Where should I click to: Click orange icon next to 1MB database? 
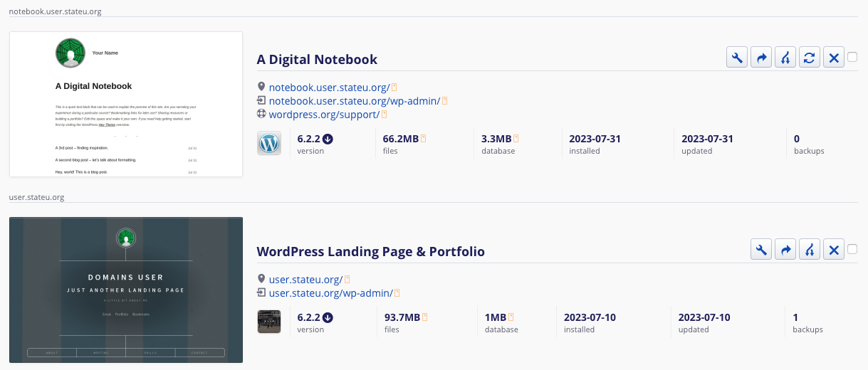click(x=511, y=317)
